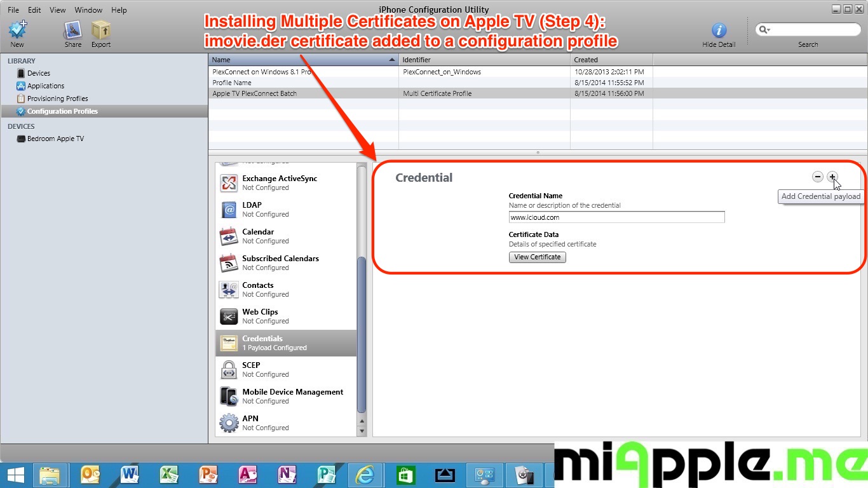Open the File menu

point(13,10)
